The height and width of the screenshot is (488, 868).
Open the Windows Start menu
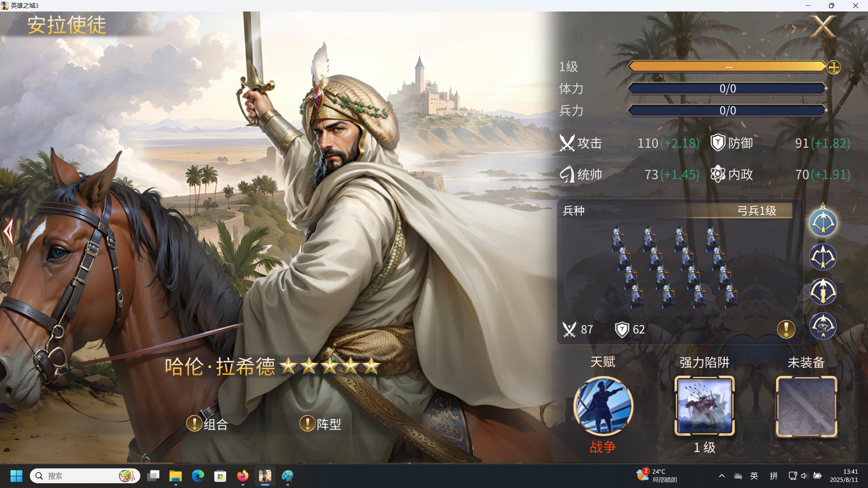point(16,476)
